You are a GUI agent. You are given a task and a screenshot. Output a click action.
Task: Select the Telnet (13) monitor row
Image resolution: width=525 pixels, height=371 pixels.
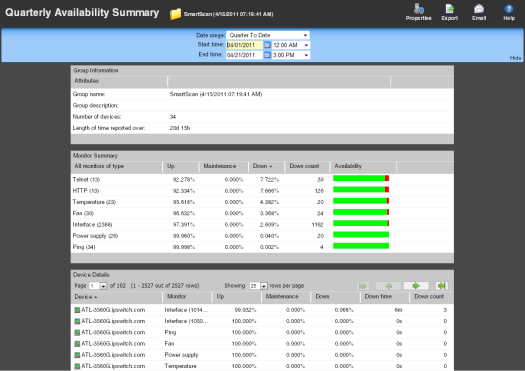262,180
